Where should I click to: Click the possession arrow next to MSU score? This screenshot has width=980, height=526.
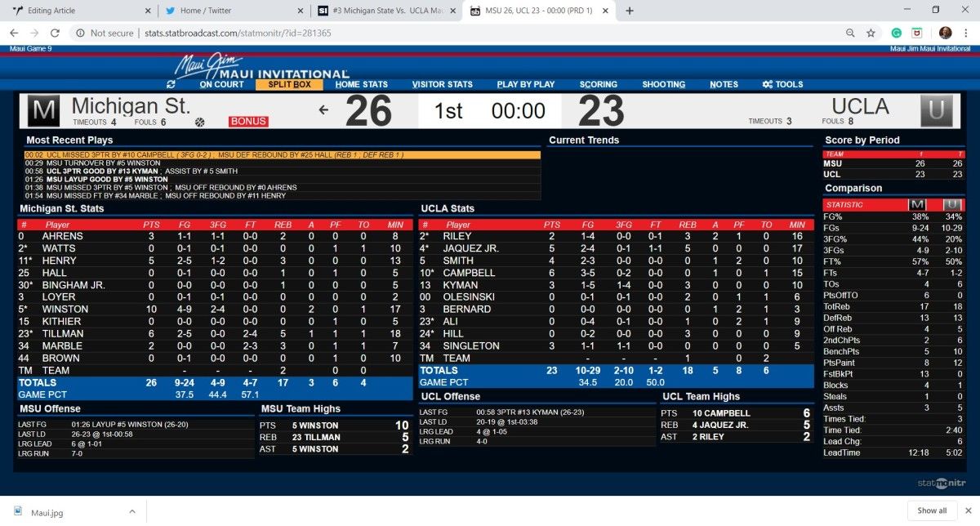(323, 109)
